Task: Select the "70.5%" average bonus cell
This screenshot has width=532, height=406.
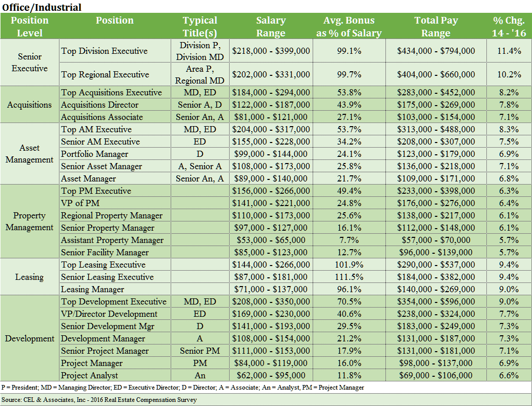Action: pos(349,301)
